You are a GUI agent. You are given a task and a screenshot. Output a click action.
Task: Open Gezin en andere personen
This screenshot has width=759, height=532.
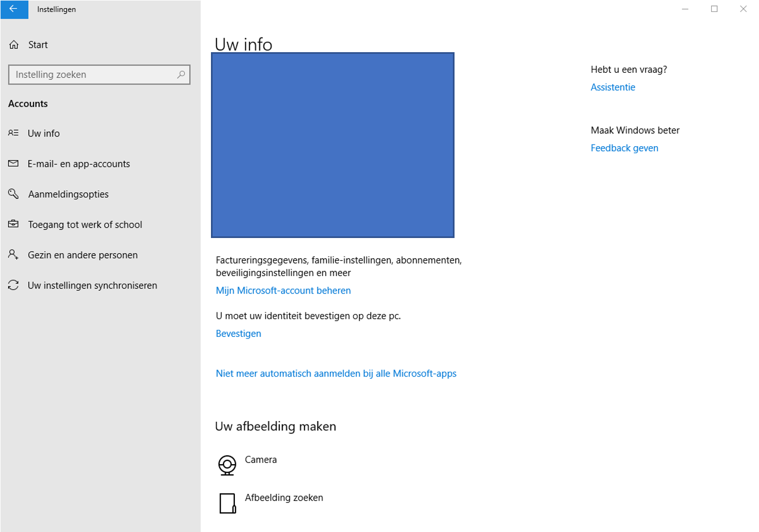[83, 255]
